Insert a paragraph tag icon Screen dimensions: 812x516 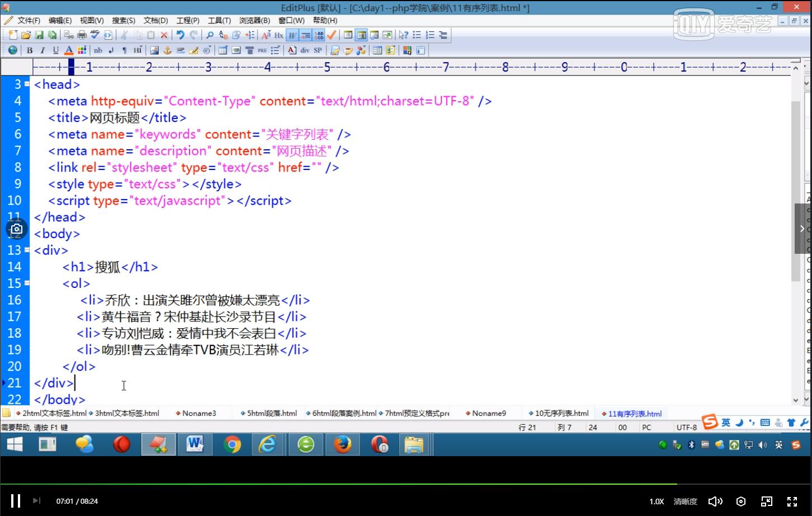(x=124, y=50)
